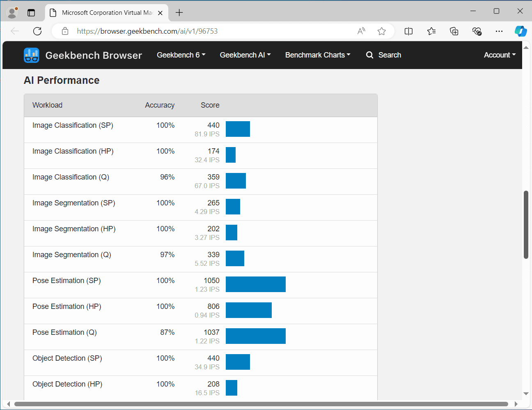
Task: Launch the Copilot sidebar icon
Action: (521, 31)
